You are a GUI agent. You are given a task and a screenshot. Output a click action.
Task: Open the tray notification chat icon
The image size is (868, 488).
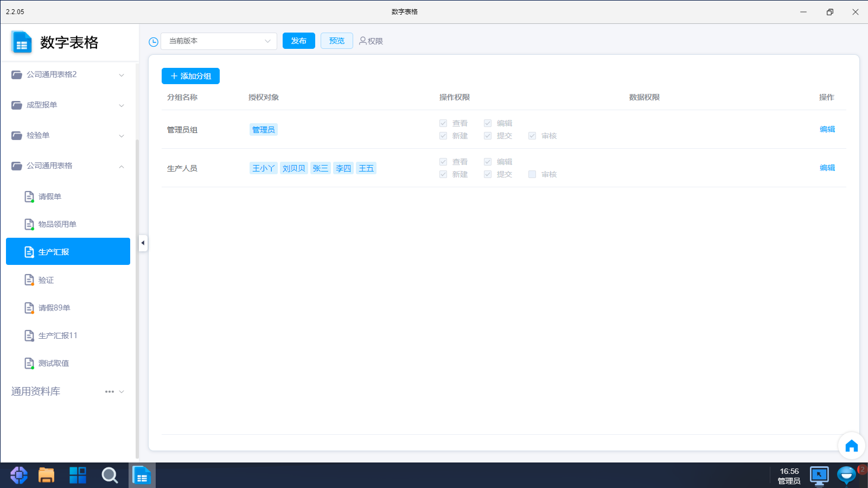pos(847,476)
